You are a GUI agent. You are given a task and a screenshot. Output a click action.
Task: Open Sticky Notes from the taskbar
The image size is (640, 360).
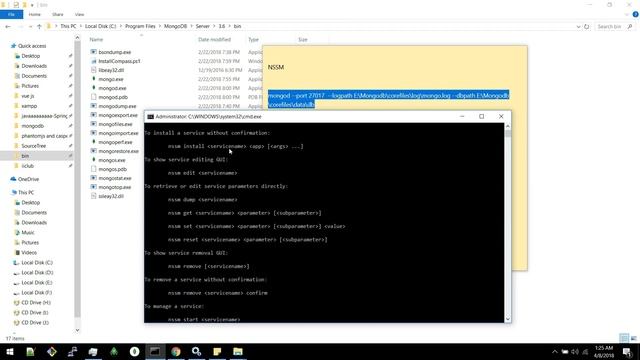tap(217, 351)
